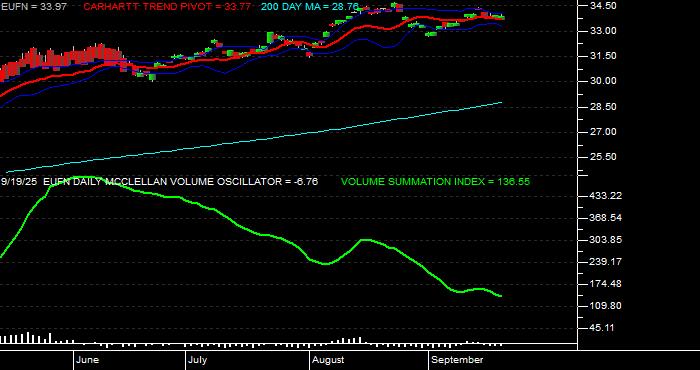Click the 28.50 price axis value
The height and width of the screenshot is (370, 700).
(x=604, y=107)
